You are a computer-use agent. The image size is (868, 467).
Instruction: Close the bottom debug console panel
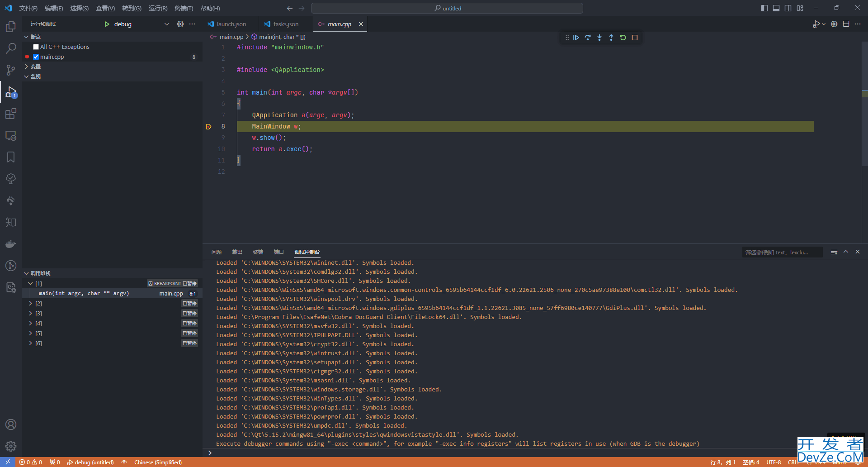click(x=858, y=252)
